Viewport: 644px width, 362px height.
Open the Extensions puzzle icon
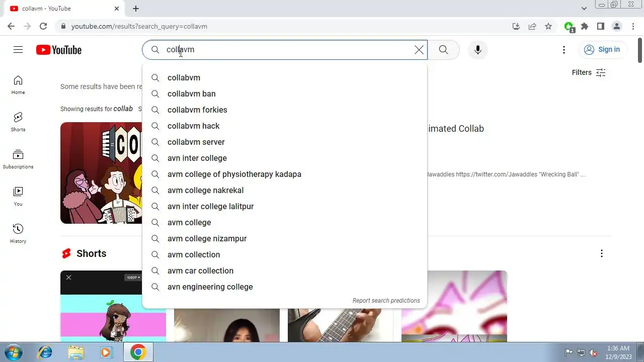[585, 26]
